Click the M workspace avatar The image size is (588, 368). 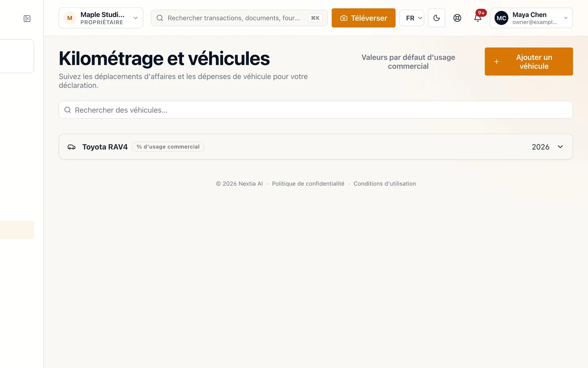pos(70,18)
